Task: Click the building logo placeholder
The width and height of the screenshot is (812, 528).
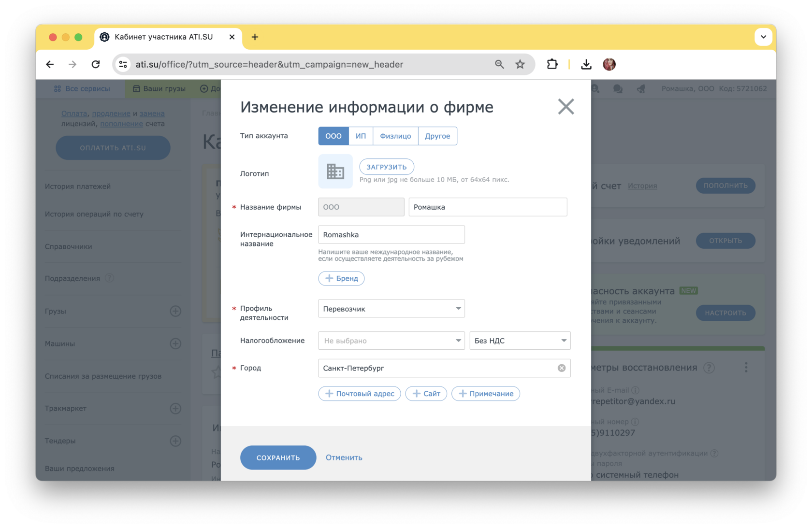Action: (335, 171)
